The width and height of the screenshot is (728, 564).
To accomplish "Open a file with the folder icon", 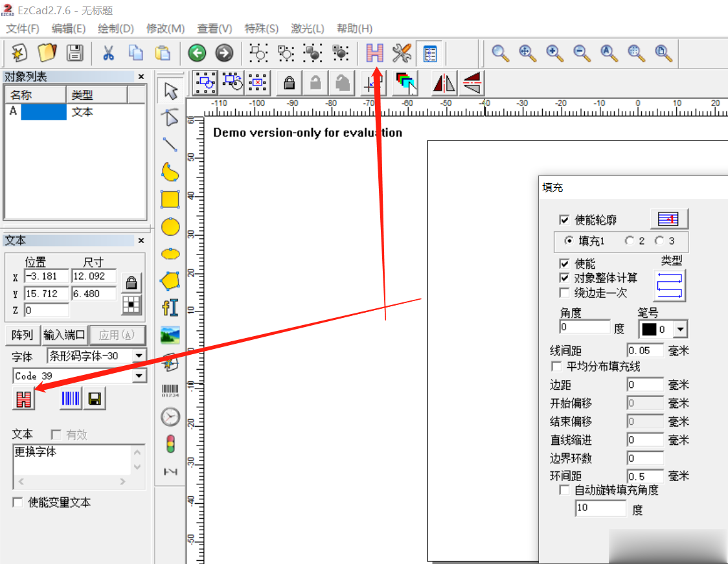I will tap(47, 53).
